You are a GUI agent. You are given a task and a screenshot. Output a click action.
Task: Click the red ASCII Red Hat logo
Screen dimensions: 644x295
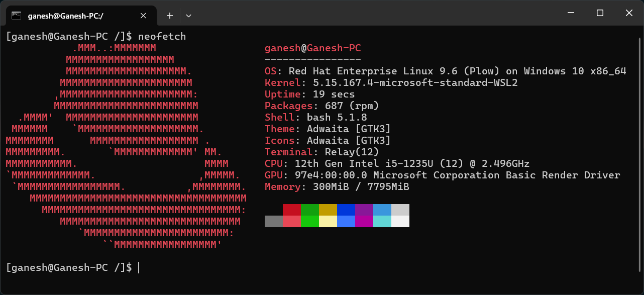pos(126,146)
